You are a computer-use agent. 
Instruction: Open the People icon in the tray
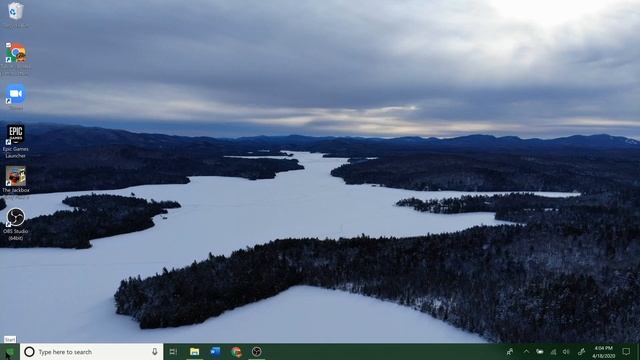(x=510, y=352)
